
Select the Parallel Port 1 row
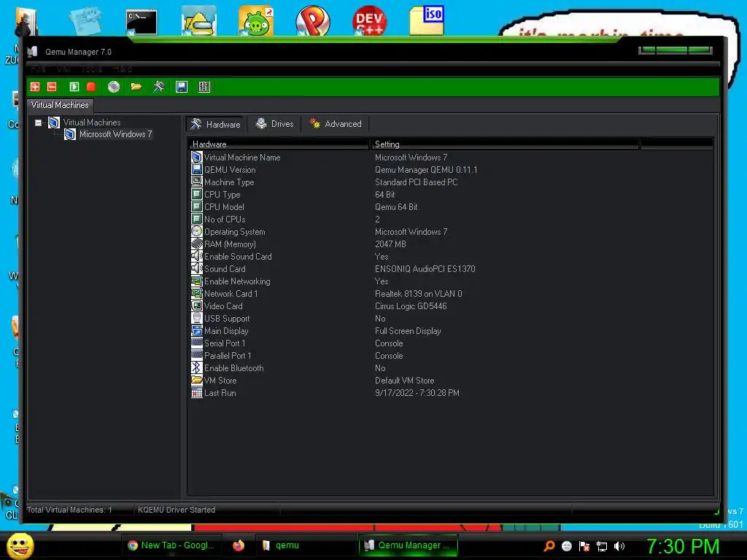tap(451, 355)
